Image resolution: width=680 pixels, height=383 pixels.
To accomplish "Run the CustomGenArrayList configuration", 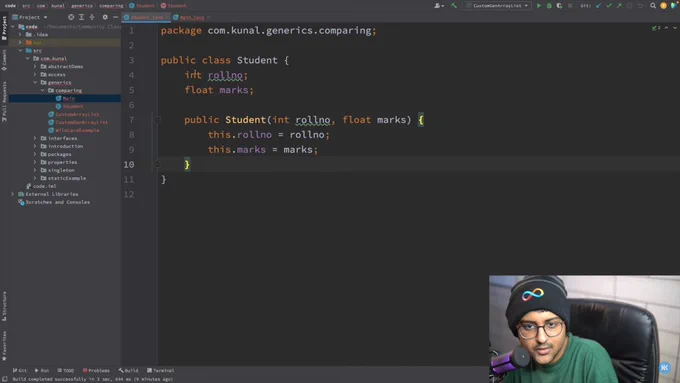I will coord(539,6).
